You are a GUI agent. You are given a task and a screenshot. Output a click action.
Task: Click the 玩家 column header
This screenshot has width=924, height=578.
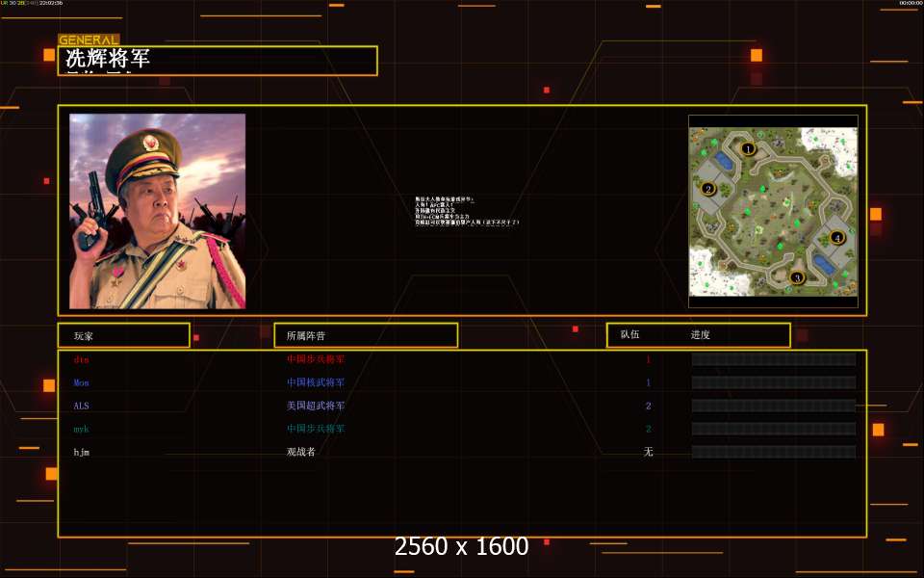coord(124,335)
